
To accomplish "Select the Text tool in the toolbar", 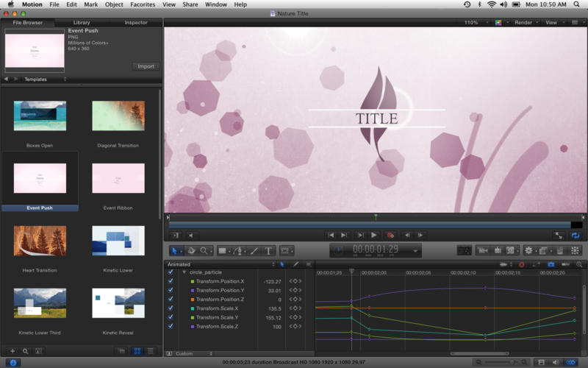I will 268,251.
